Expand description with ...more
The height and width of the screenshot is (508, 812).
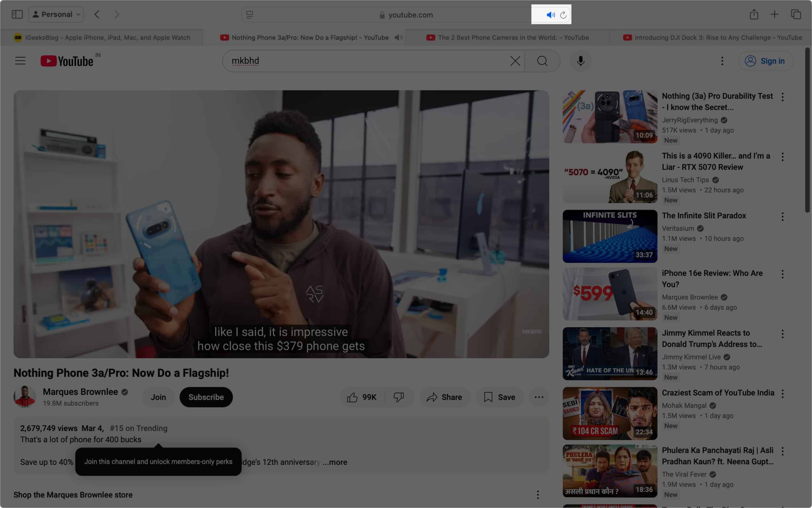(x=334, y=462)
